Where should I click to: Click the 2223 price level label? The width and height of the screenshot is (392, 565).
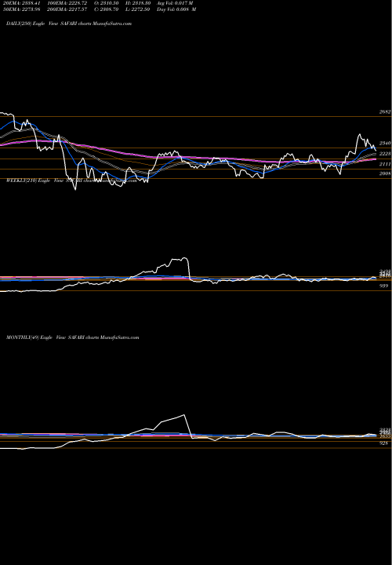pos(385,154)
